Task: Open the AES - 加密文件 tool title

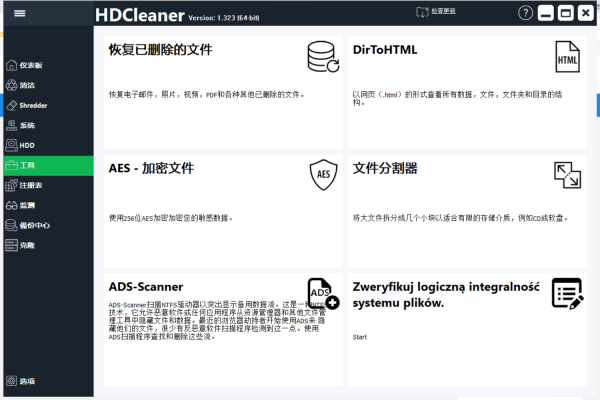Action: tap(151, 168)
